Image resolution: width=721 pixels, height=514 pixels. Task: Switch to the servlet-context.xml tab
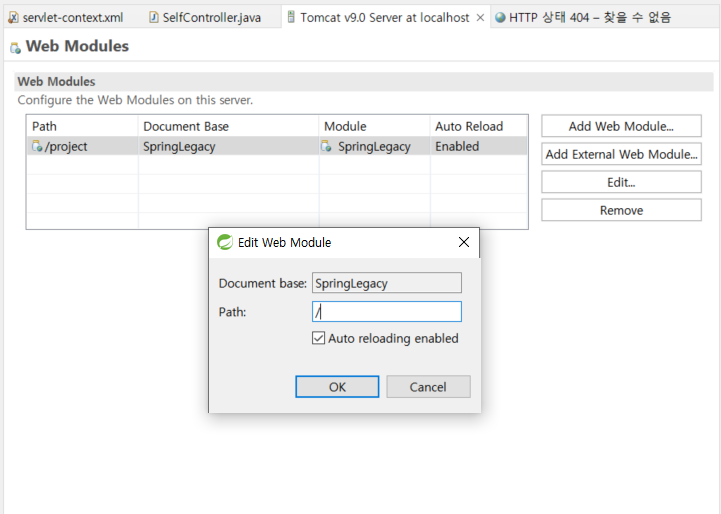coord(66,17)
